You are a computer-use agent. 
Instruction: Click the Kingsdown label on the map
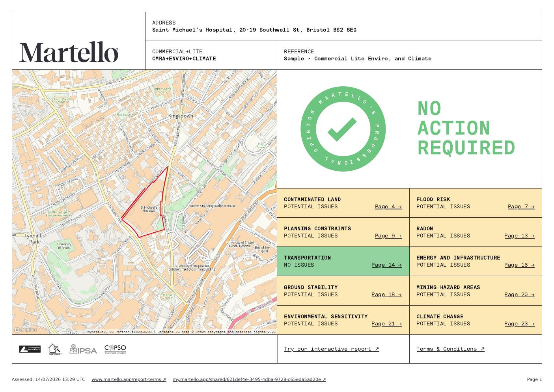tap(181, 116)
